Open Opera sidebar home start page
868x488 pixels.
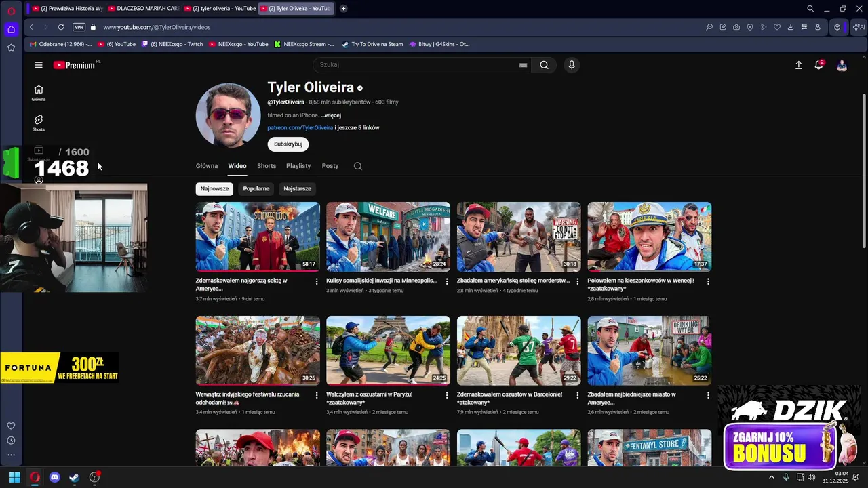11,29
